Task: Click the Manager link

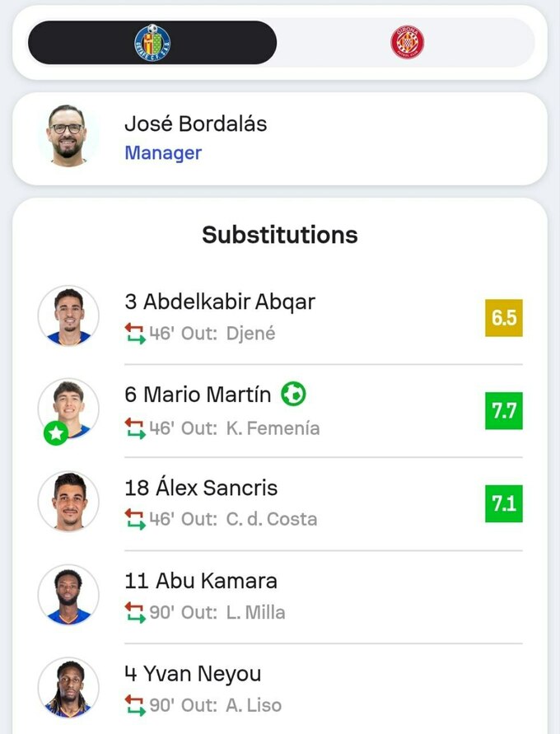Action: (x=163, y=153)
